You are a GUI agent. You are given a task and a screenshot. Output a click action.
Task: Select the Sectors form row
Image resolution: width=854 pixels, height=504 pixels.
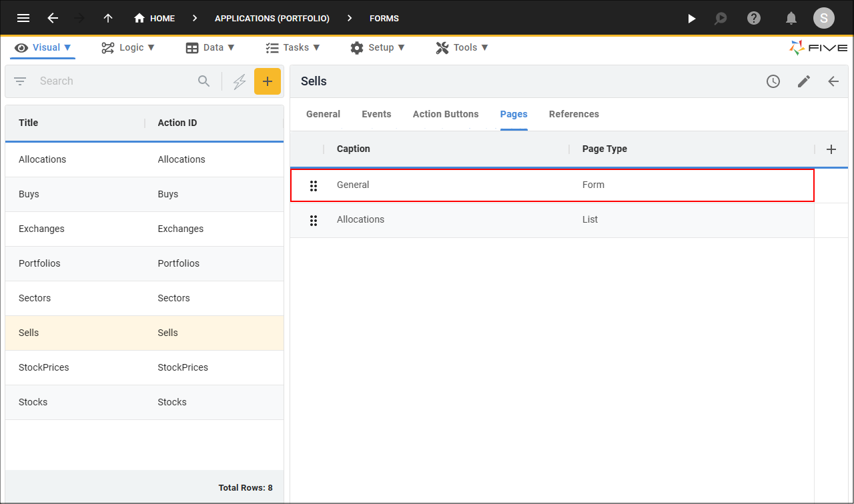(x=144, y=298)
